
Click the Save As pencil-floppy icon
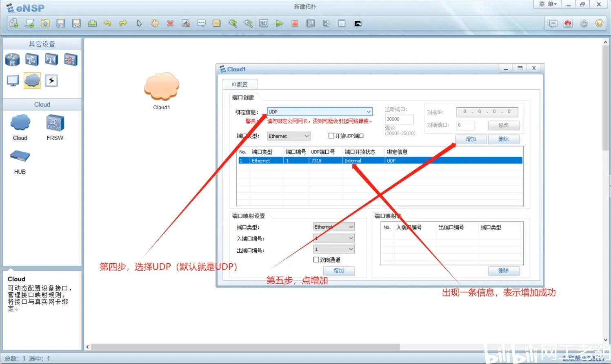(x=76, y=23)
